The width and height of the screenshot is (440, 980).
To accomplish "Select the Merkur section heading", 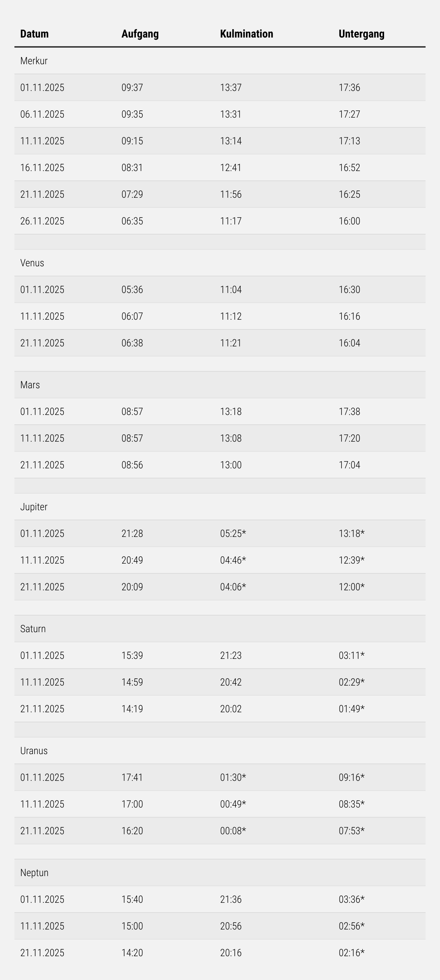I will click(34, 61).
